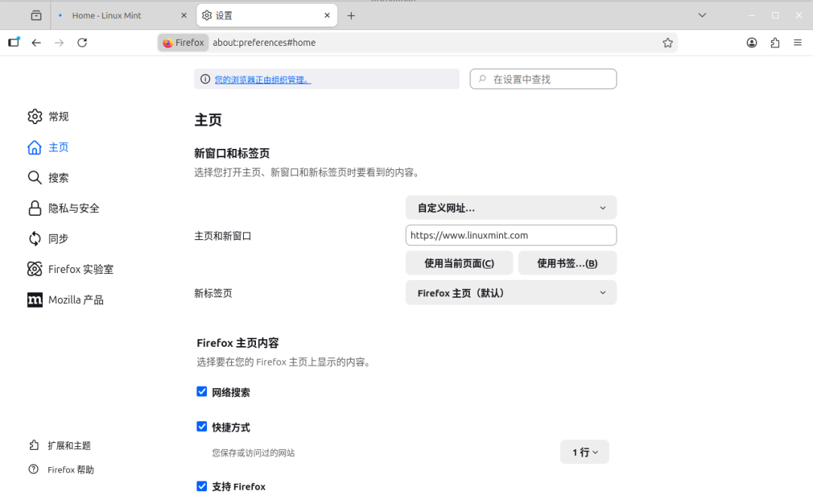813x504 pixels.
Task: Open a new tab with plus icon
Action: 351,16
